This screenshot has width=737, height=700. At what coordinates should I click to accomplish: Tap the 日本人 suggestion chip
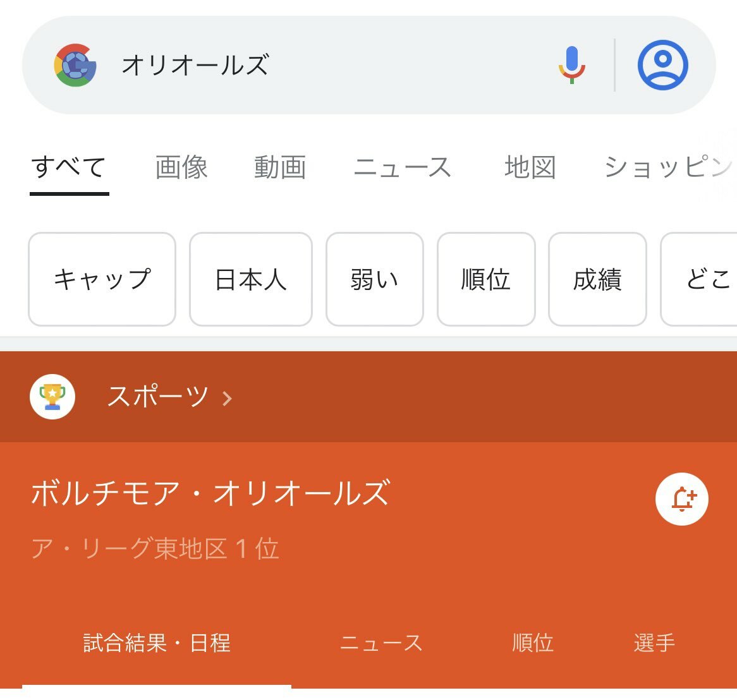(x=251, y=279)
